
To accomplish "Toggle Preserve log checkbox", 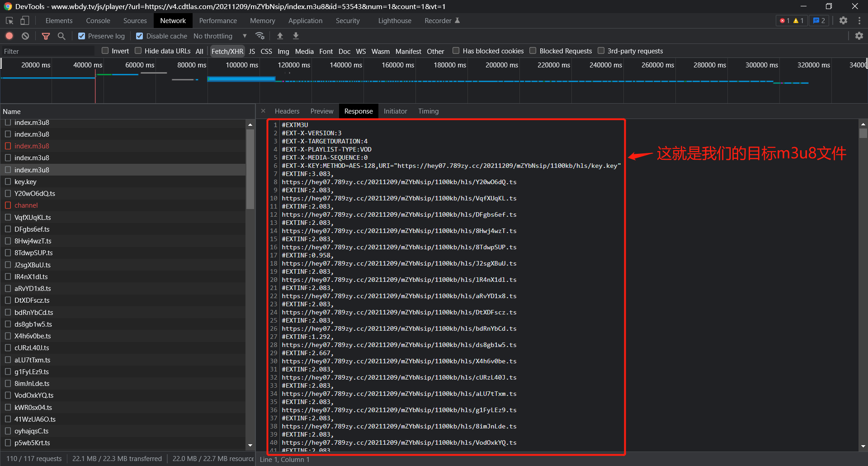I will click(81, 36).
